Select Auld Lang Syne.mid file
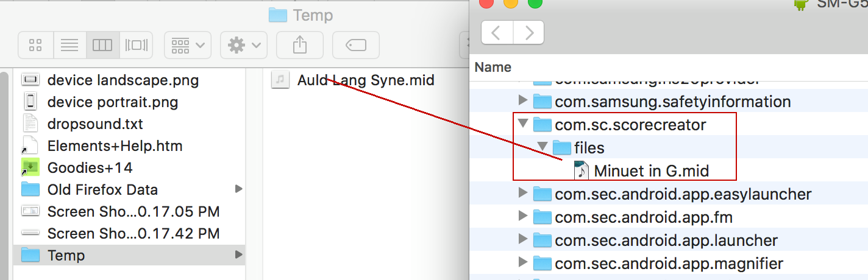868x280 pixels. click(x=353, y=80)
